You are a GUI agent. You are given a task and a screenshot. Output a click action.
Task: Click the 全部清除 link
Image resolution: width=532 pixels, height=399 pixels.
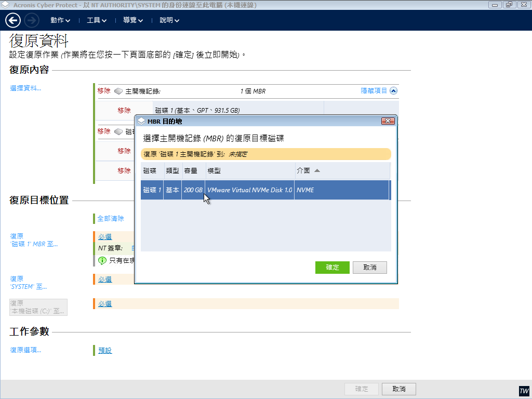point(111,219)
